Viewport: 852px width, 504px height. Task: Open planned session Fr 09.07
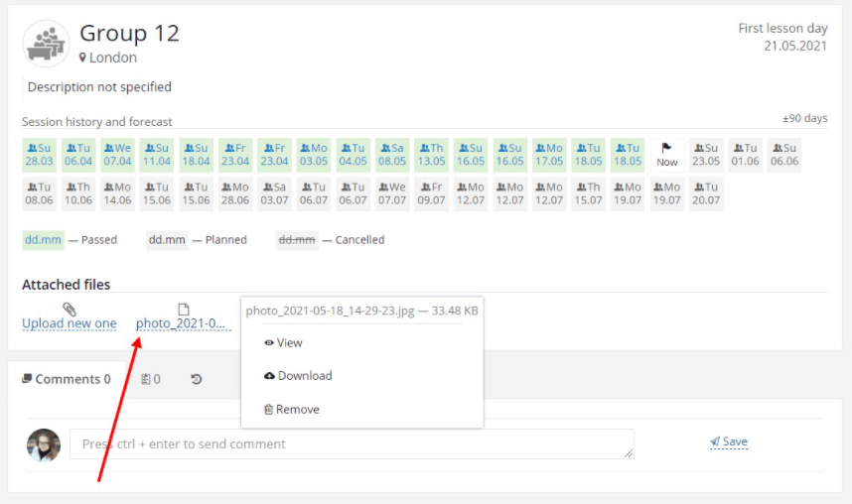(x=431, y=193)
